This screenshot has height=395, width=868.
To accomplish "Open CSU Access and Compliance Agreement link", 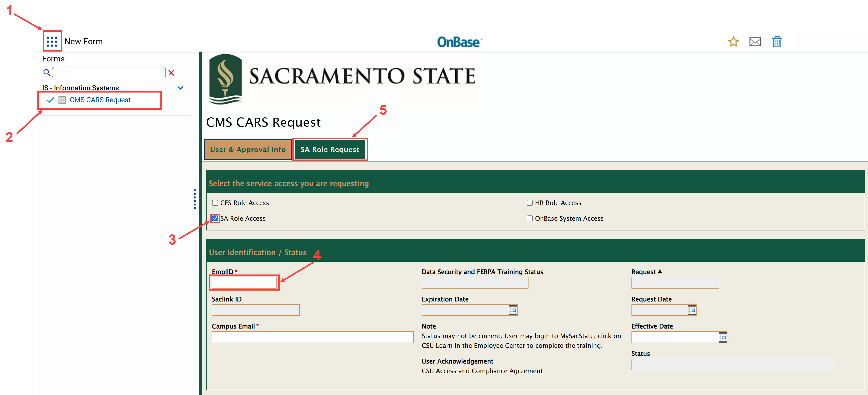I will 482,371.
